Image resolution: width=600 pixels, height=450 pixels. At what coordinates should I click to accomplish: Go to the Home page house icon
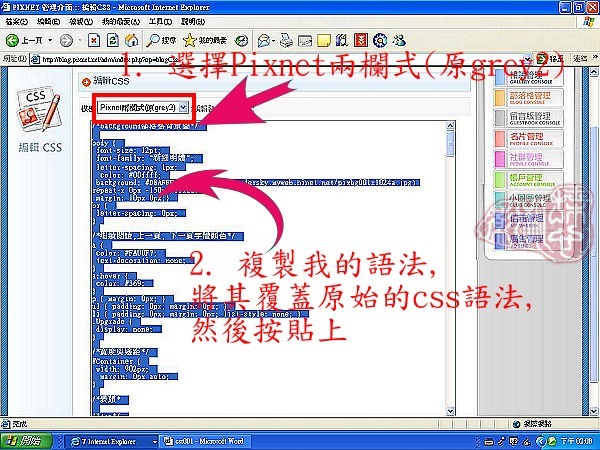click(131, 40)
